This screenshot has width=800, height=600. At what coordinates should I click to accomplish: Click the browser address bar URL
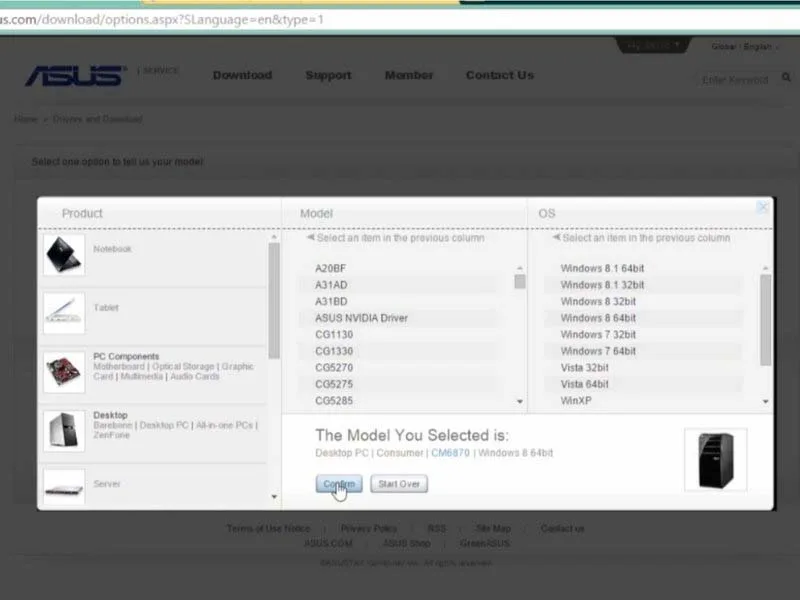(162, 20)
